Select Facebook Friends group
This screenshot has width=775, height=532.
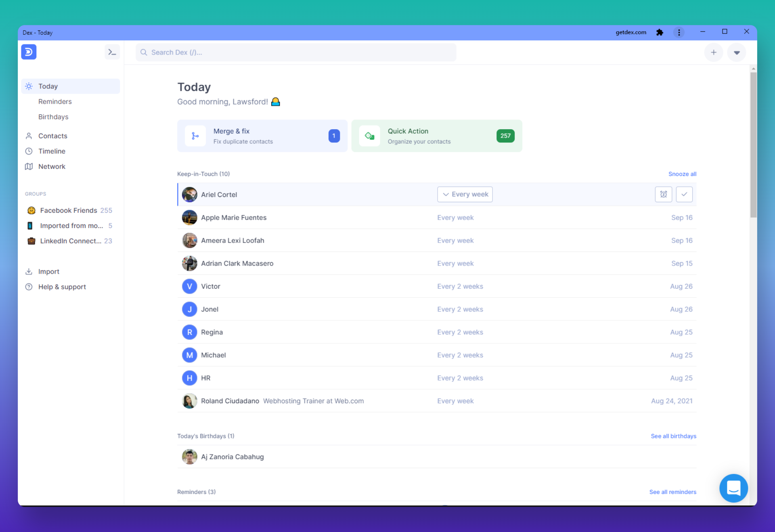pos(69,211)
